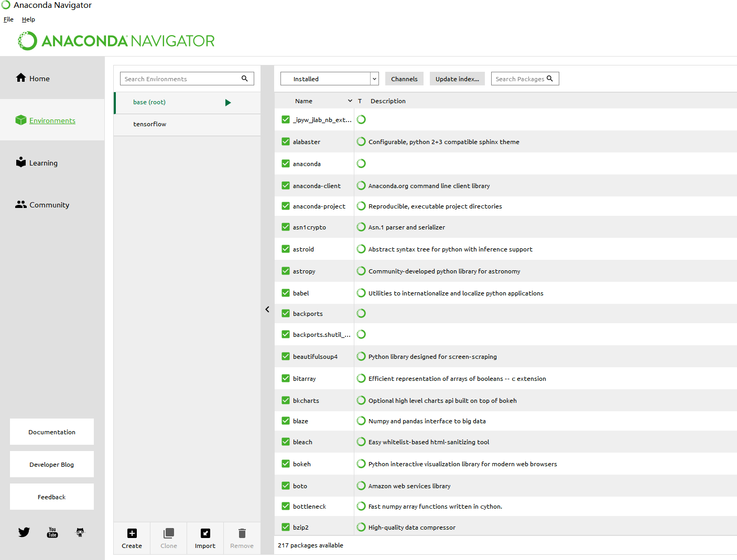This screenshot has height=560, width=737.
Task: Uncheck the bottleneck package checkbox
Action: pos(286,506)
